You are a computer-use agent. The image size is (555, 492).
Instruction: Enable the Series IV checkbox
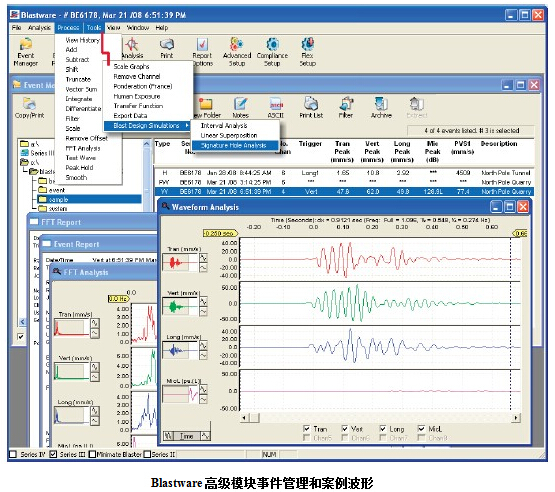[13, 454]
